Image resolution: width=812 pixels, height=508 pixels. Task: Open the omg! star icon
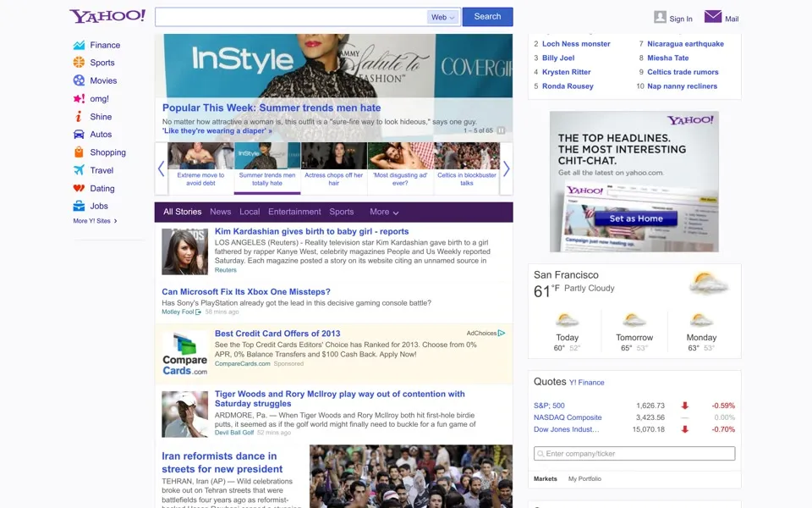pos(79,98)
